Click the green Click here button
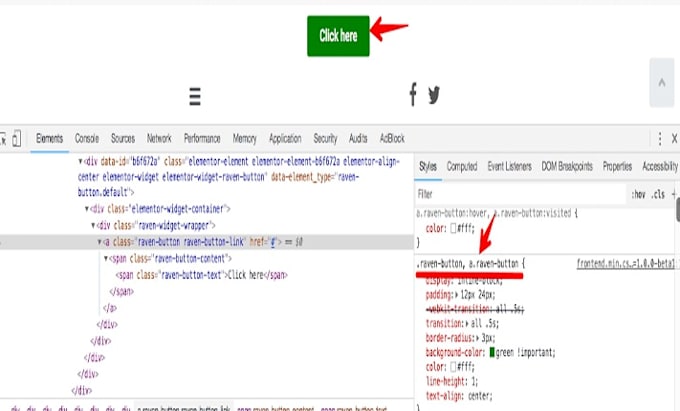Image resolution: width=680 pixels, height=411 pixels. tap(338, 36)
